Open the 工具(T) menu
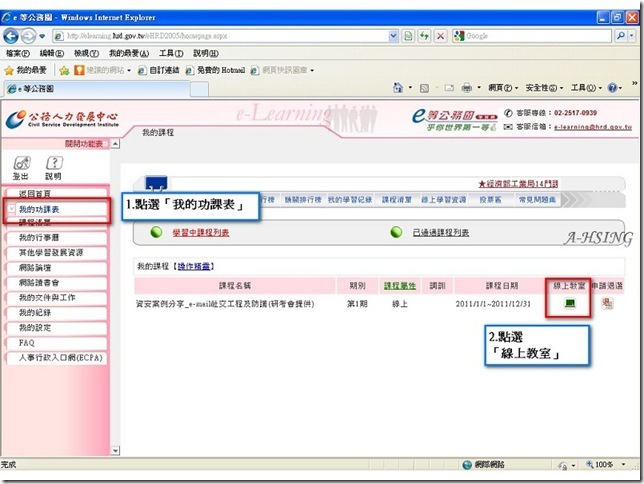Screen dimensions: 644x484 pyautogui.click(x=171, y=53)
